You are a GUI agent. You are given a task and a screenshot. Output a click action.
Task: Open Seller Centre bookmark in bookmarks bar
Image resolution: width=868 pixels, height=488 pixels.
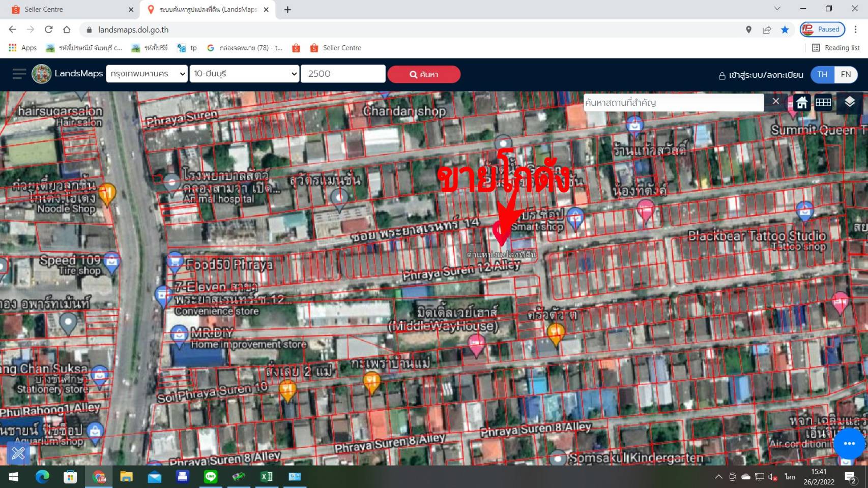click(x=336, y=48)
